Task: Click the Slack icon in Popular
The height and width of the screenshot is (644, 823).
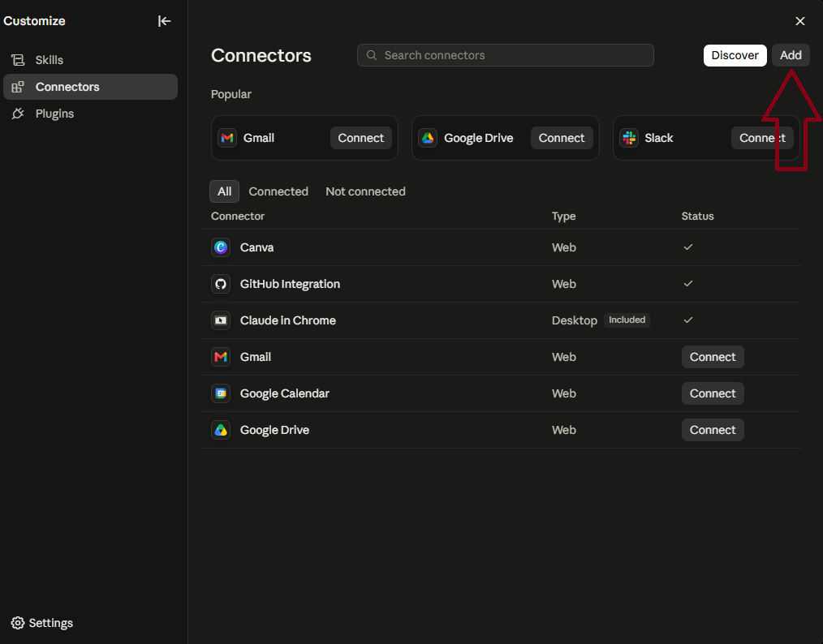Action: (629, 138)
